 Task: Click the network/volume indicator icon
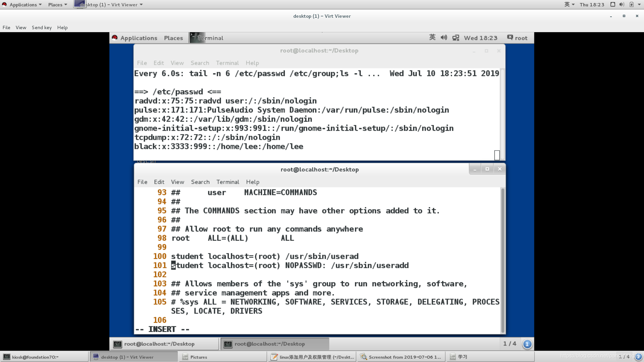tap(444, 38)
